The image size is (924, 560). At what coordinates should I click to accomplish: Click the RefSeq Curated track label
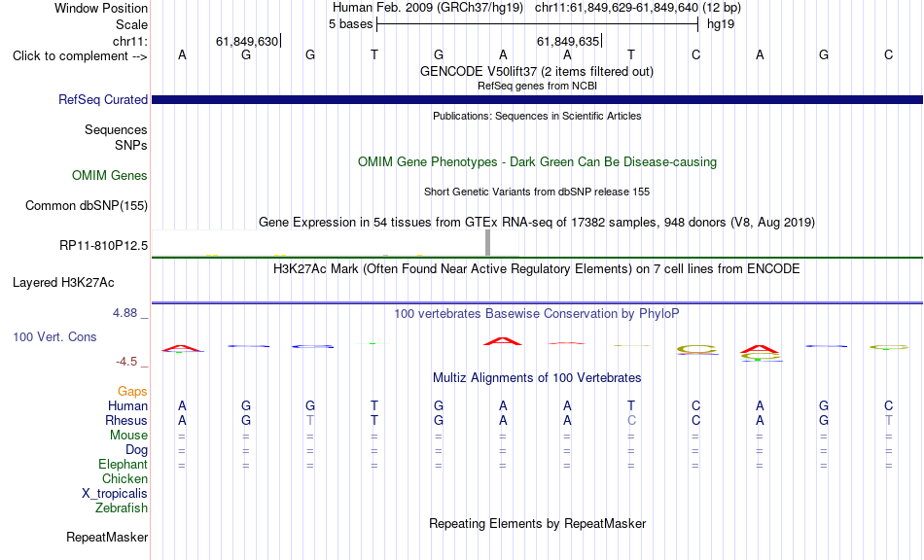(103, 99)
